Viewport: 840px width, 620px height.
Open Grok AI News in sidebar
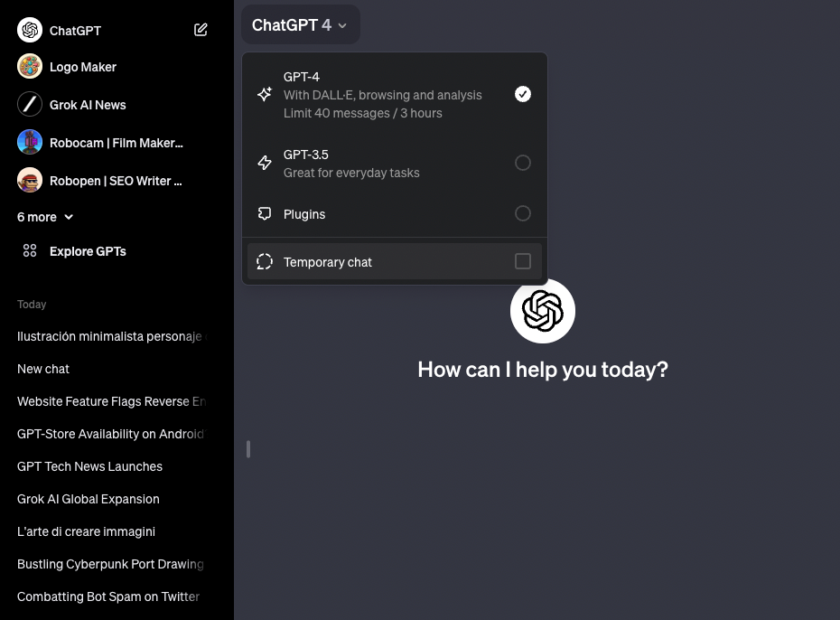point(88,105)
